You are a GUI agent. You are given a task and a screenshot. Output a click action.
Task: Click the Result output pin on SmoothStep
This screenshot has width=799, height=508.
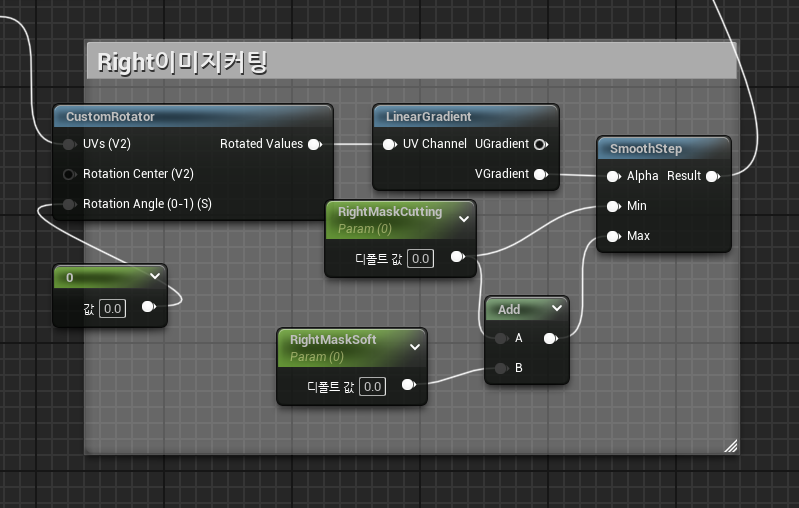[x=713, y=176]
